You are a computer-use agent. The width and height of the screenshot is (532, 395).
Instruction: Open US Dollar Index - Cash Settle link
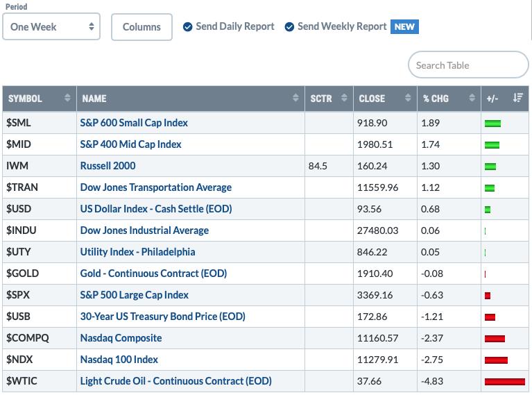pos(156,209)
